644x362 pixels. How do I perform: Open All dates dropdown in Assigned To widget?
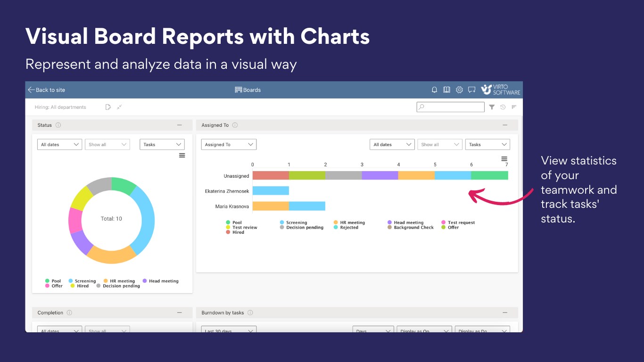pyautogui.click(x=392, y=145)
